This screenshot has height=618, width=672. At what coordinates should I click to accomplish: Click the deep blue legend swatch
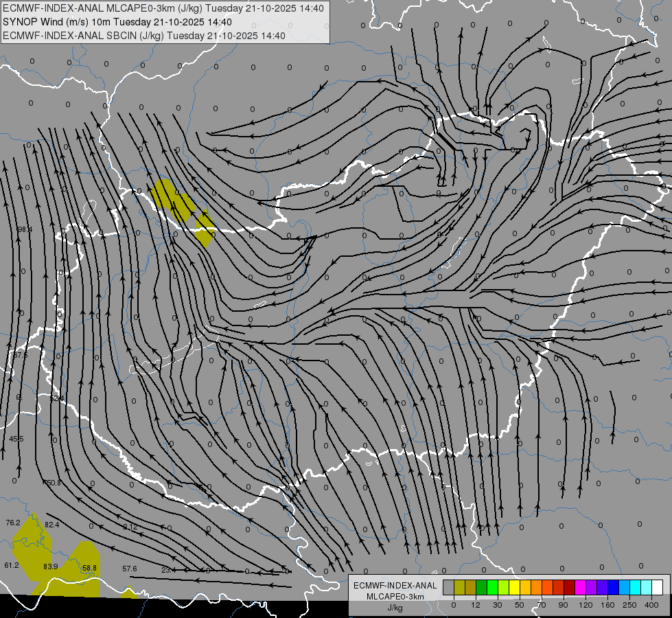click(613, 587)
